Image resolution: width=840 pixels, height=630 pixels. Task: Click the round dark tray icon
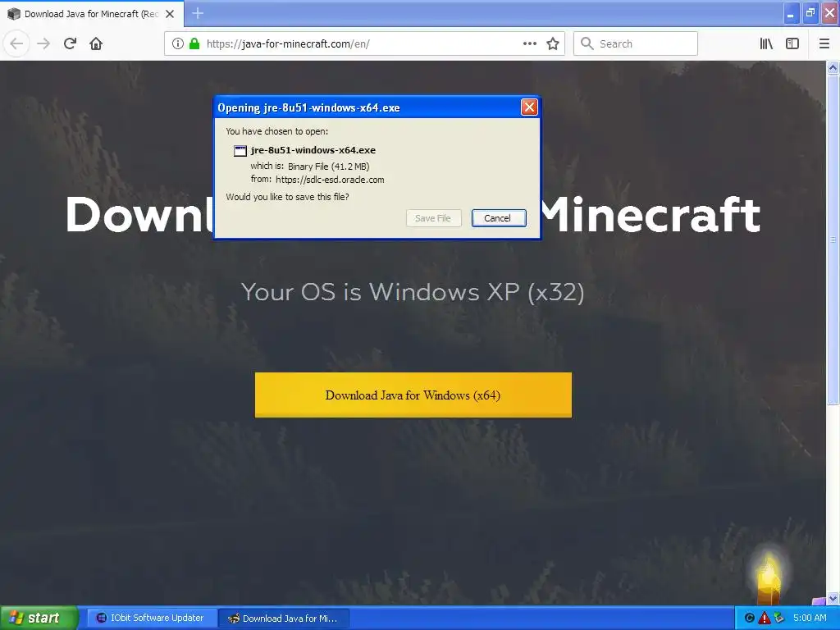[x=750, y=618]
